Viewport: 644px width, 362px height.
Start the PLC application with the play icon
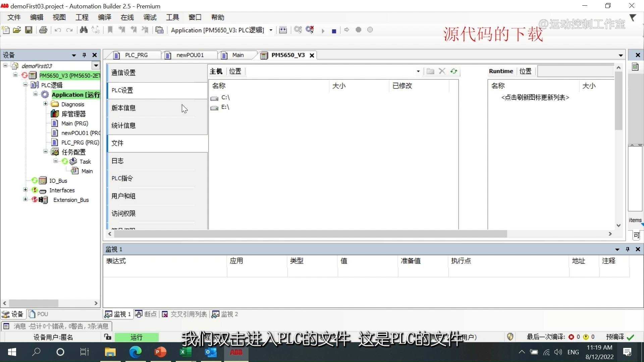[x=323, y=31]
